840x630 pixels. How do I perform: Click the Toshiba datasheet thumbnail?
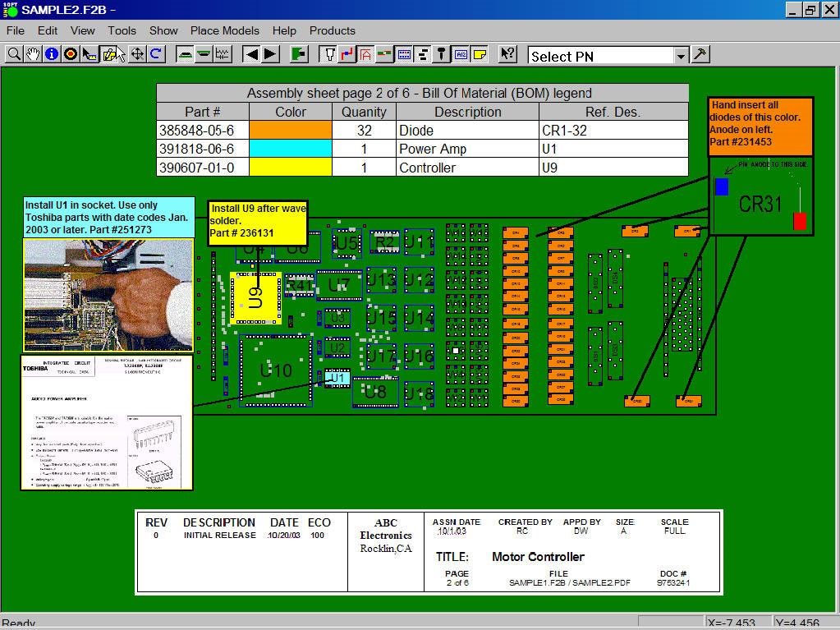(x=107, y=422)
